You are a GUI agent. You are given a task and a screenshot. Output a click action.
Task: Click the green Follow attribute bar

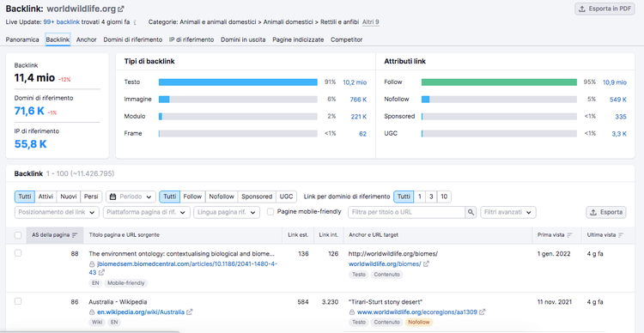499,82
